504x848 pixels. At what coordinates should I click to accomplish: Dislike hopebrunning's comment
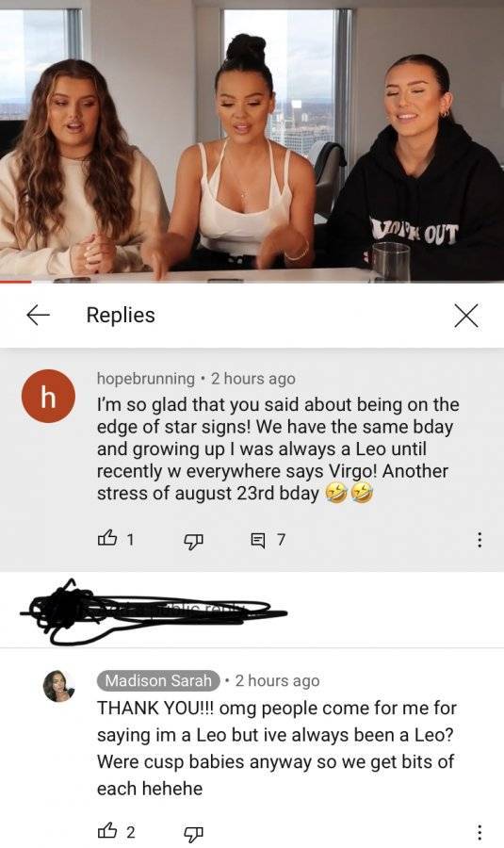194,540
